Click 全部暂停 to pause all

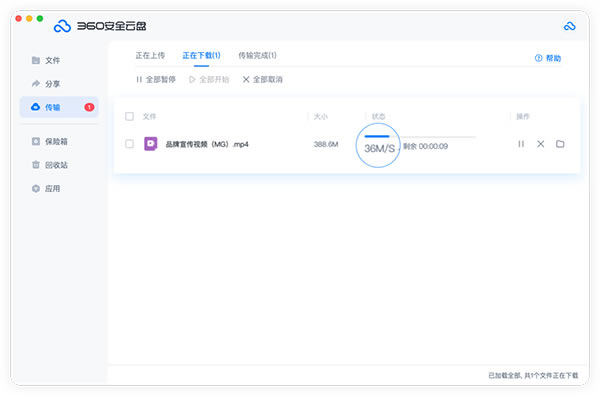(156, 79)
